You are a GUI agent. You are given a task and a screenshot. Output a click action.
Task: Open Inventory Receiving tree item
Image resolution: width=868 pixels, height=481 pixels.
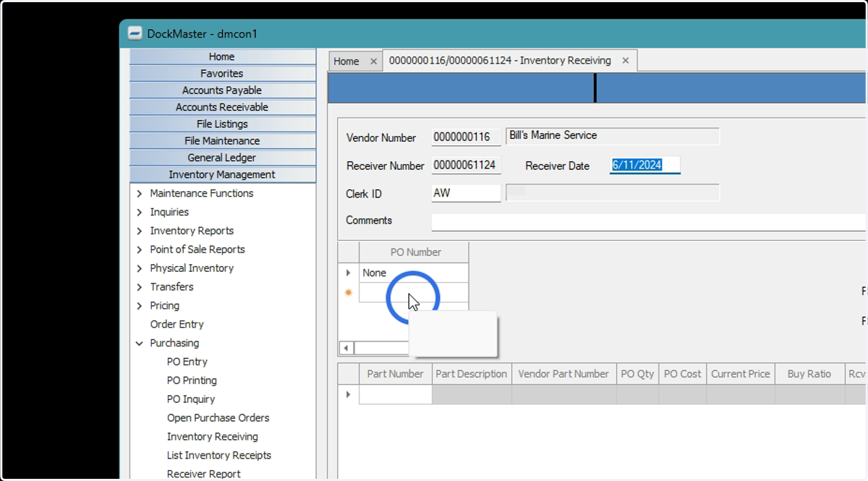[213, 437]
